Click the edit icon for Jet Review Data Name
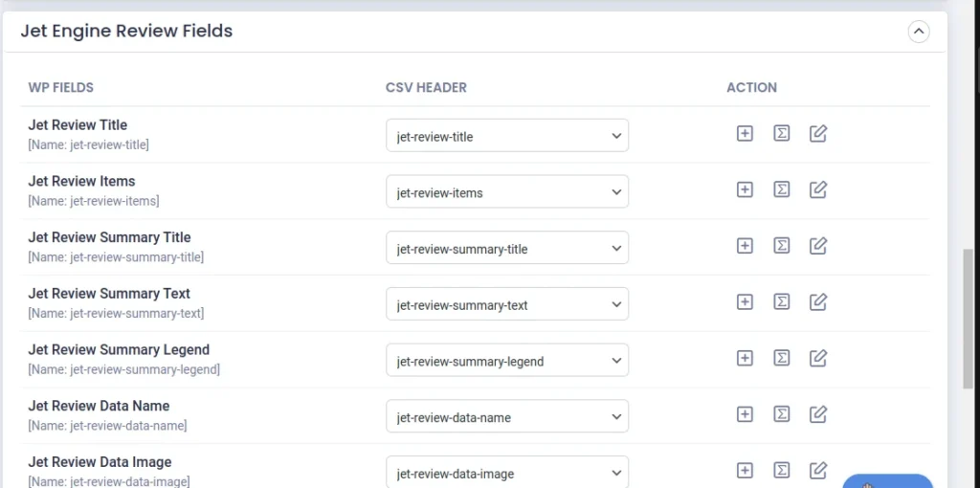 pos(817,414)
